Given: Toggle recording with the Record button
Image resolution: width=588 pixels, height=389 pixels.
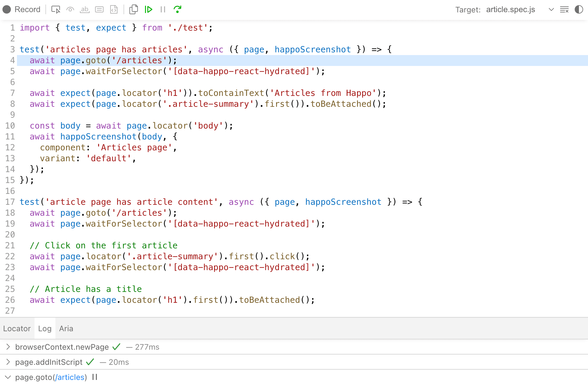Looking at the screenshot, I should [x=21, y=9].
